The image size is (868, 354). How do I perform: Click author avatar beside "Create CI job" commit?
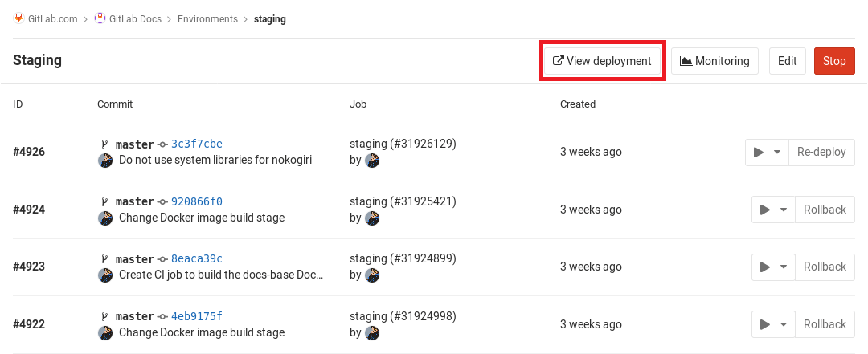pos(104,275)
